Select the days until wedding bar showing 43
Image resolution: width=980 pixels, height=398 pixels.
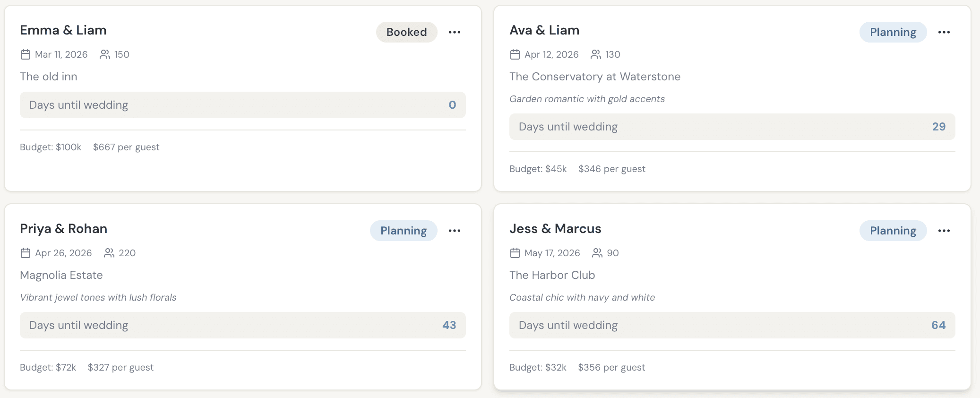pos(242,325)
